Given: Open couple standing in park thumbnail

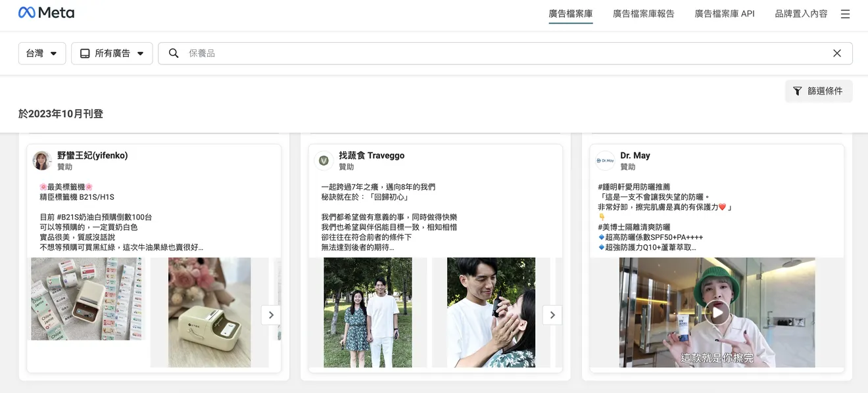Looking at the screenshot, I should tap(368, 312).
